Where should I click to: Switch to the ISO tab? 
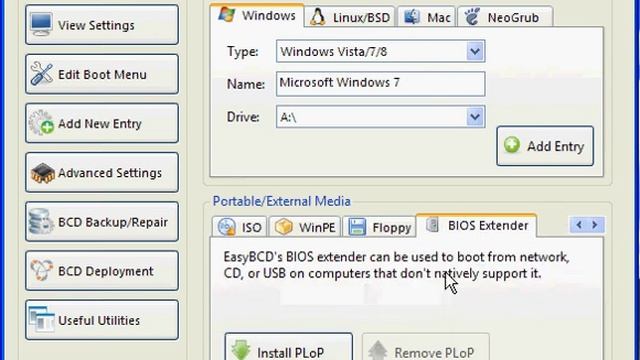[x=240, y=227]
